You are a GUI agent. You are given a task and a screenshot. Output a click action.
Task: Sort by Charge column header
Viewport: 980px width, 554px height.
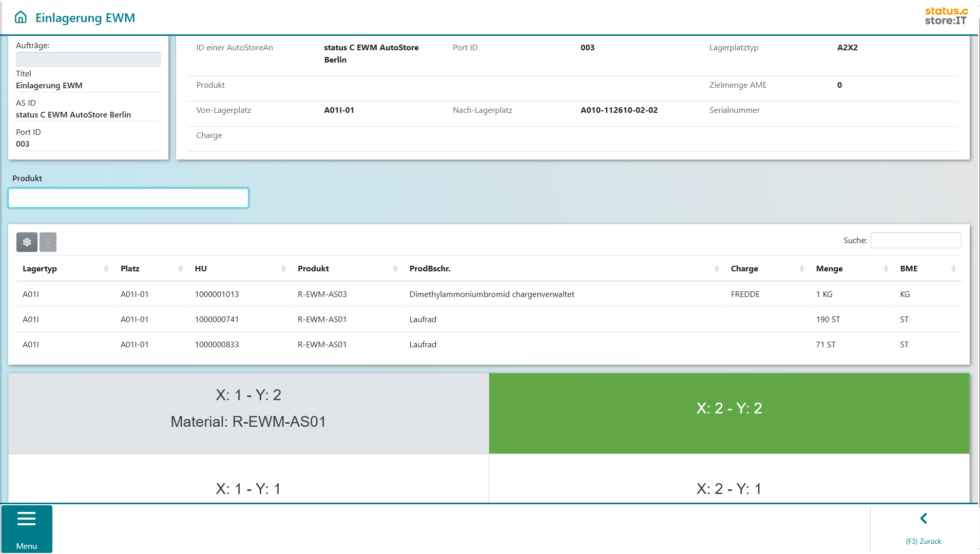click(x=744, y=269)
